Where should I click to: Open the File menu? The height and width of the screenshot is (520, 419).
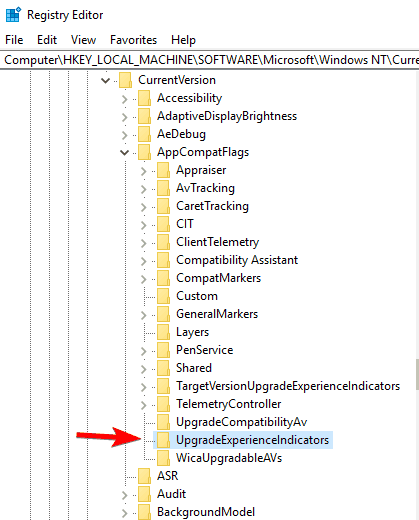click(x=14, y=40)
